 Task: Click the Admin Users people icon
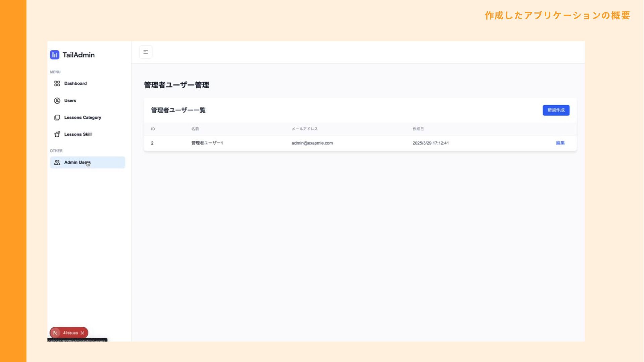coord(57,162)
